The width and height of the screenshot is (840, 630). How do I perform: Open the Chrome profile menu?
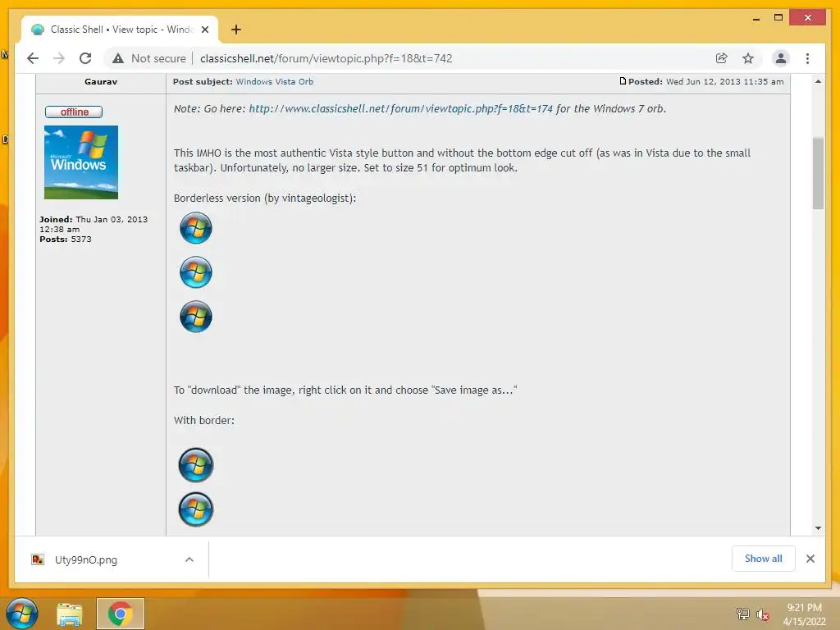click(781, 58)
